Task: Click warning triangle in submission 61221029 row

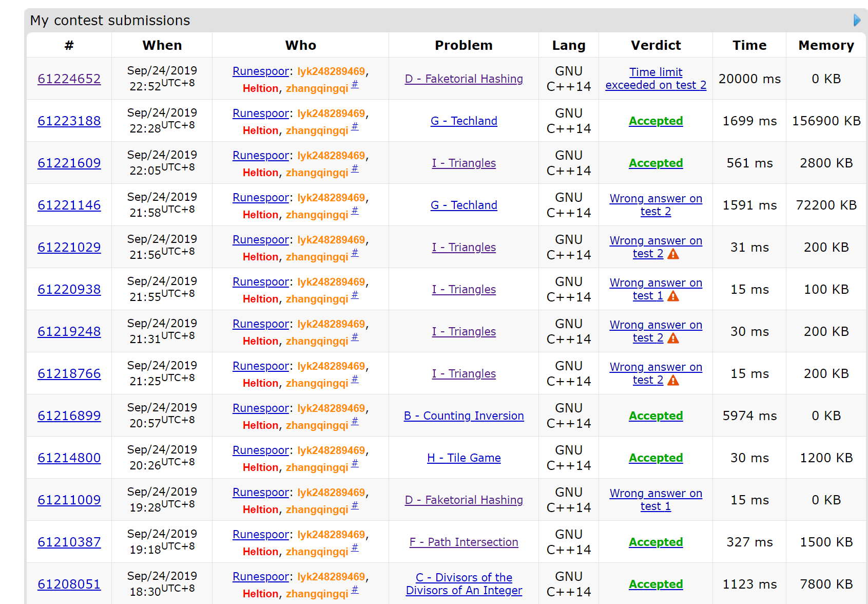Action: tap(673, 254)
